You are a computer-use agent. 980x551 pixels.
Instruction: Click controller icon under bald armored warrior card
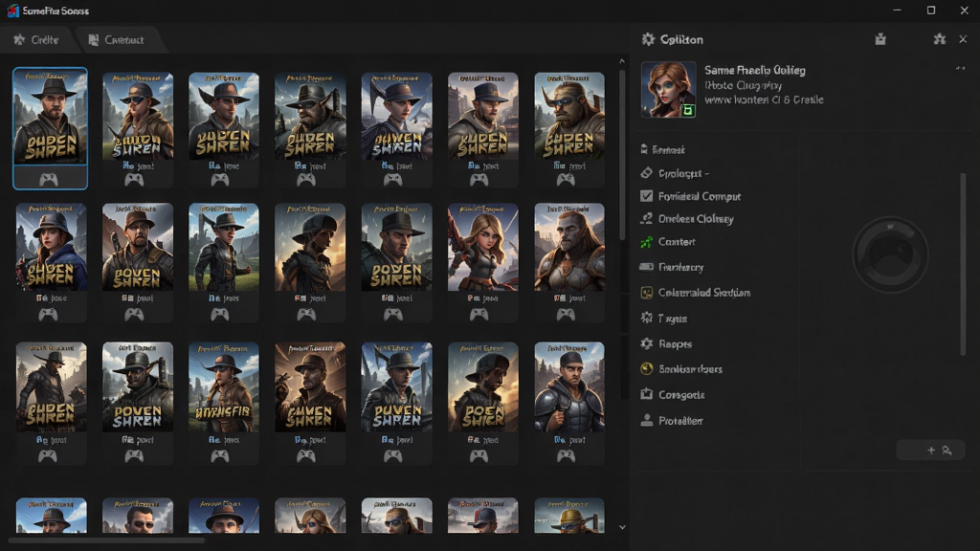pos(566,314)
